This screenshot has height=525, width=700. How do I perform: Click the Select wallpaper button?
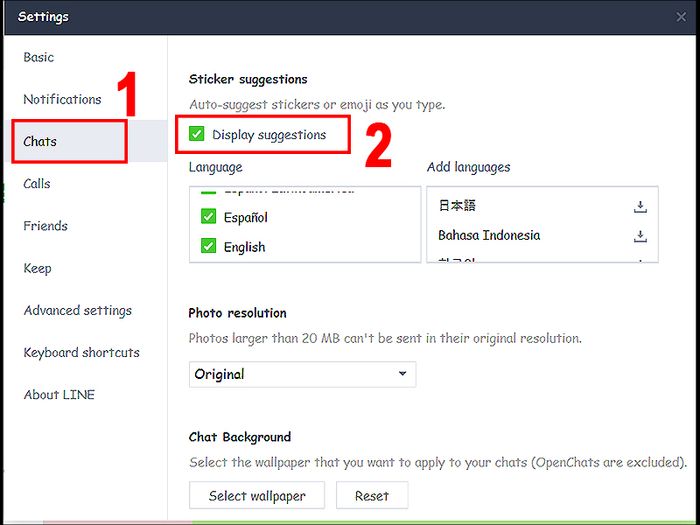pos(257,496)
